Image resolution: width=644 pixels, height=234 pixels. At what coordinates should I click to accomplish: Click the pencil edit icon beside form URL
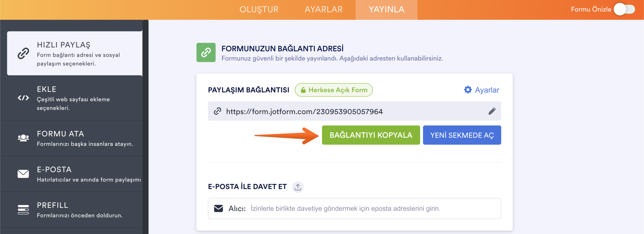(492, 111)
